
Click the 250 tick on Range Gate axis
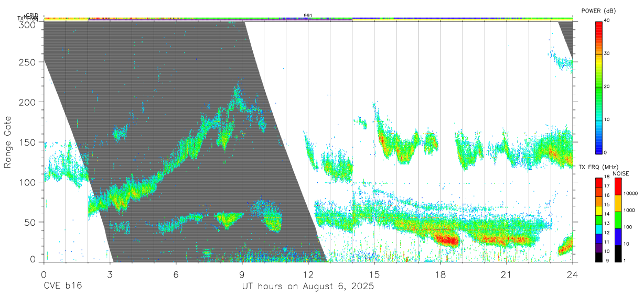coord(28,62)
